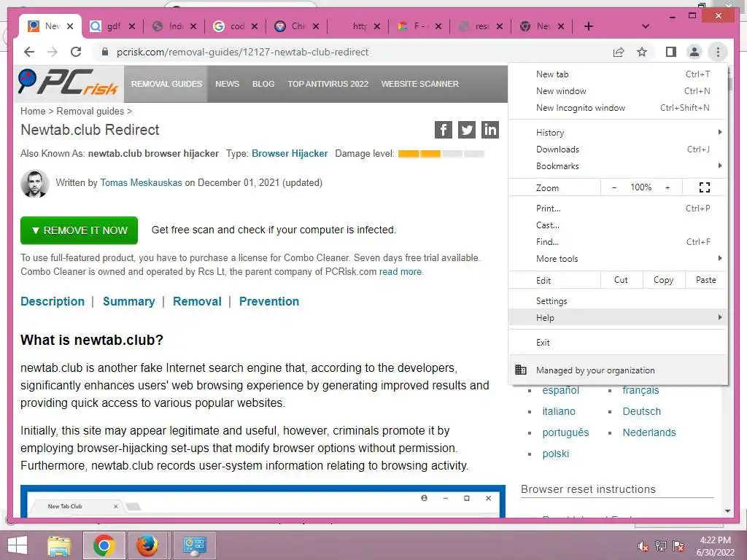
Task: Click the network tray icon
Action: tap(661, 545)
